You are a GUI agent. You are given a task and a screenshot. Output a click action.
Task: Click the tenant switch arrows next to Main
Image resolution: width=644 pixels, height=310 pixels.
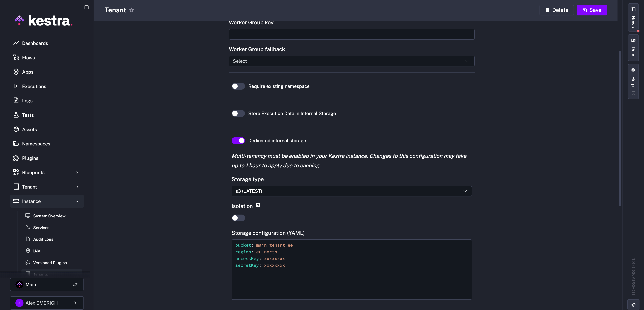(75, 285)
